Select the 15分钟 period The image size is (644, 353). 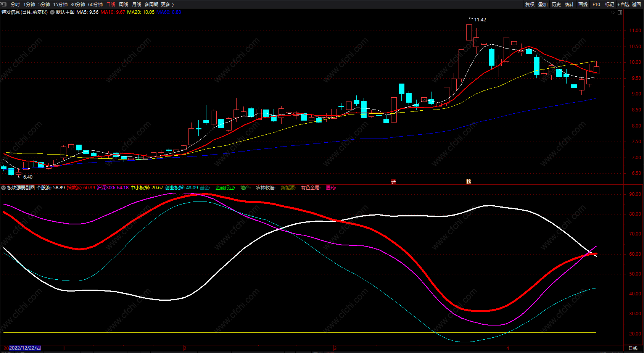click(60, 5)
